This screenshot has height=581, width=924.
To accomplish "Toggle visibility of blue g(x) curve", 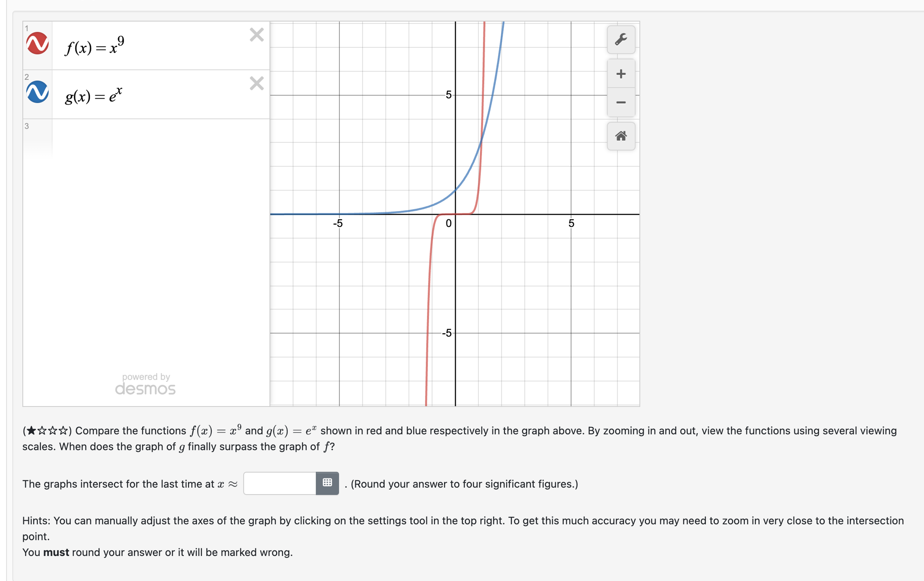I will click(x=38, y=92).
